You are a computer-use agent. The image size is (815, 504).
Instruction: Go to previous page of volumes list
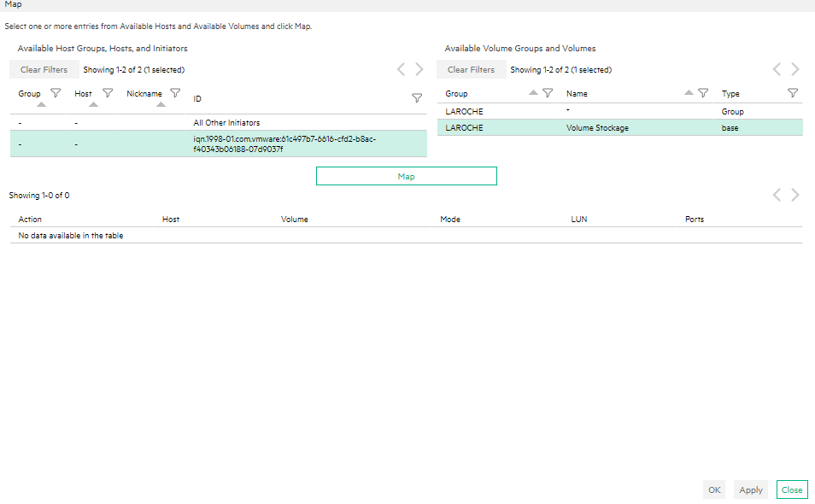[x=777, y=69]
